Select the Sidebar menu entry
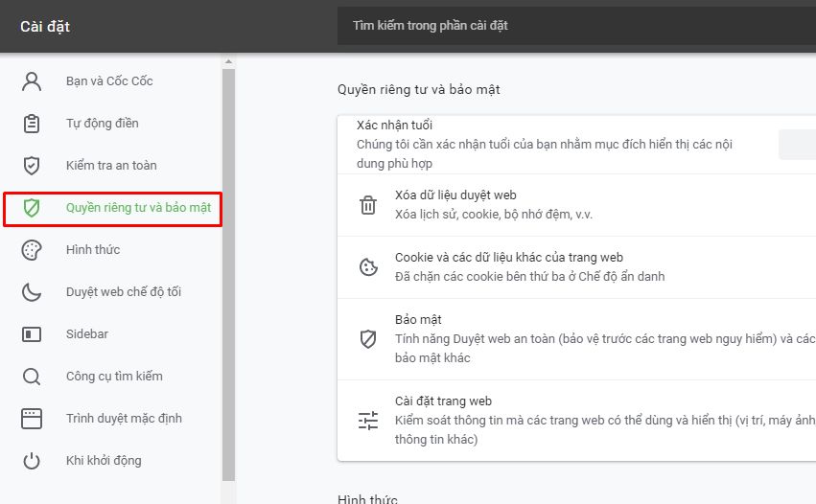The image size is (816, 504). (x=87, y=334)
